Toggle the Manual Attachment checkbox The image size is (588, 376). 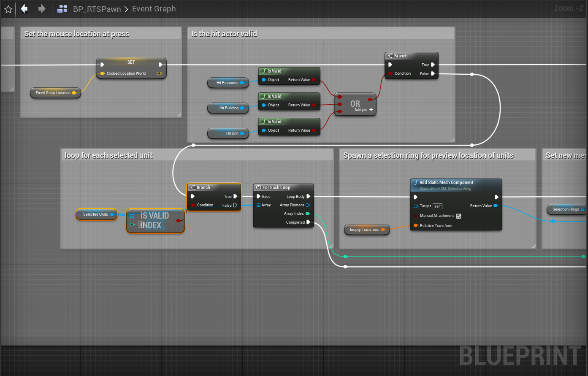click(x=458, y=216)
